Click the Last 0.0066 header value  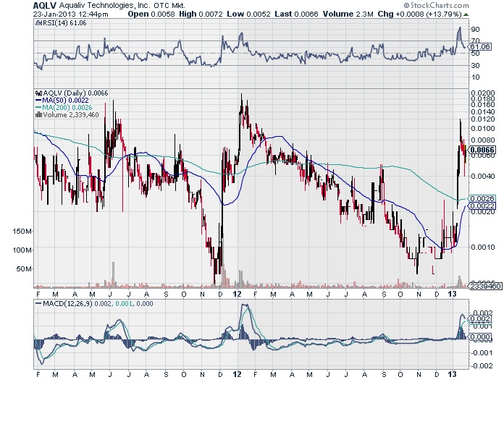pos(296,14)
